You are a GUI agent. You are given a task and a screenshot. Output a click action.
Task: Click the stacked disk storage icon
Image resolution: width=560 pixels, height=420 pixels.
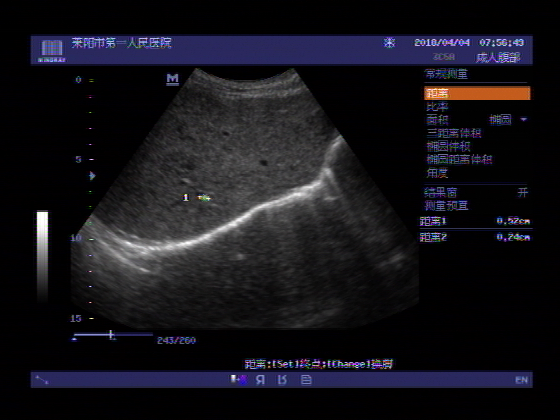[x=306, y=380]
